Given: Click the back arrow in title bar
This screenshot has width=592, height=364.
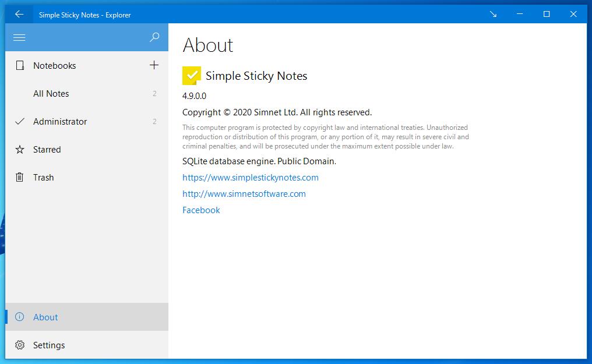Looking at the screenshot, I should 19,15.
